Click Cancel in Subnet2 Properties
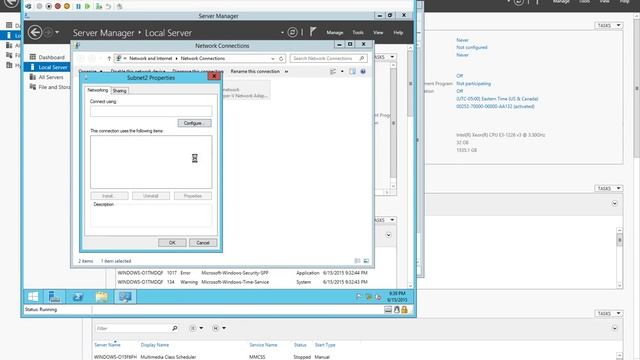The width and height of the screenshot is (640, 360). (203, 242)
